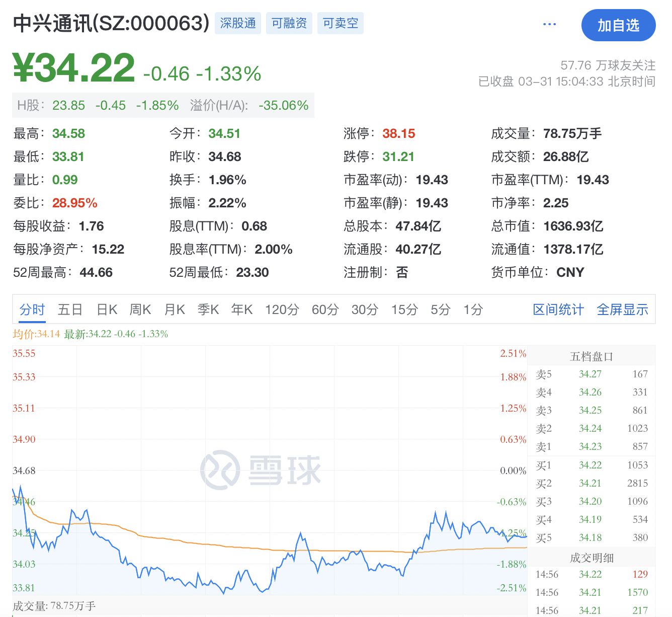
Task: Click the 加自选 button to add watchlist
Action: [619, 25]
